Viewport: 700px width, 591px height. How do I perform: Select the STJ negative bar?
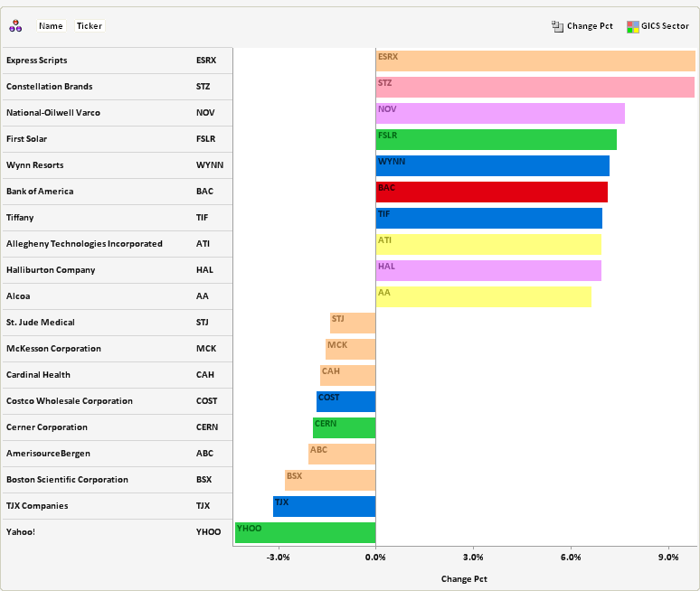tap(353, 323)
